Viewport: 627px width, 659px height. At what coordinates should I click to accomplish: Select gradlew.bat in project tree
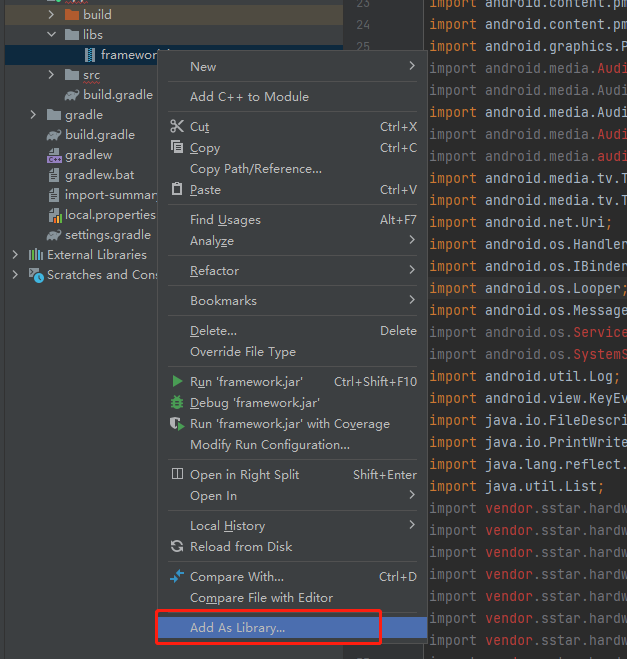click(x=100, y=175)
